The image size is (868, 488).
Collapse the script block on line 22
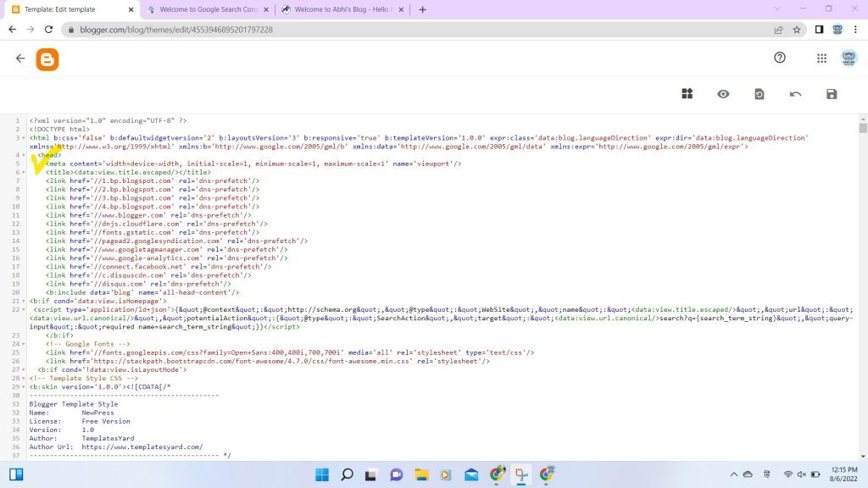click(x=23, y=310)
